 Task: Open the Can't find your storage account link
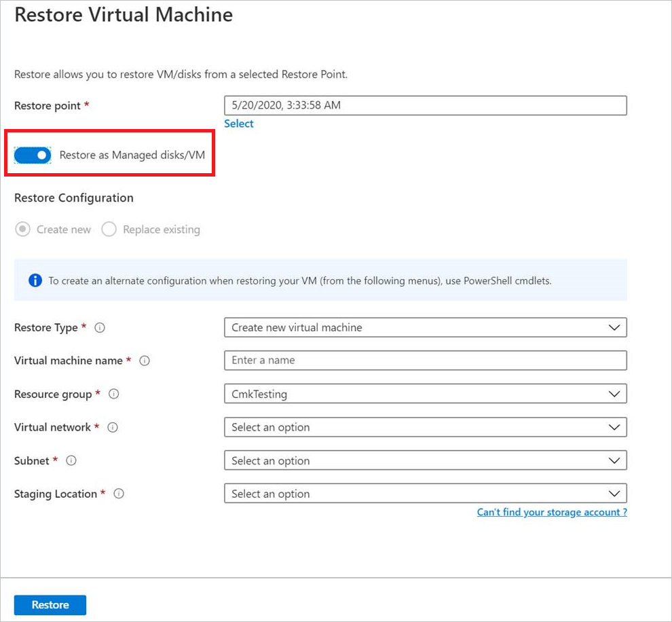pyautogui.click(x=551, y=512)
